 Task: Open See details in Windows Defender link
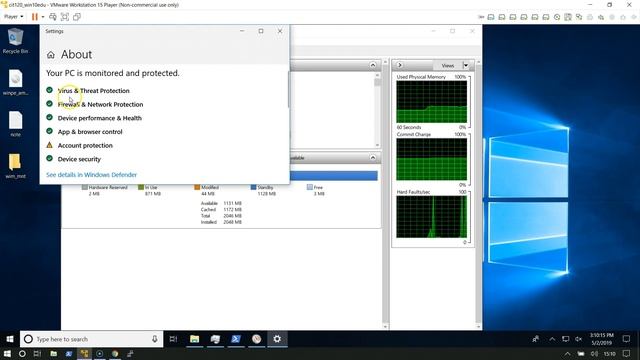click(91, 175)
